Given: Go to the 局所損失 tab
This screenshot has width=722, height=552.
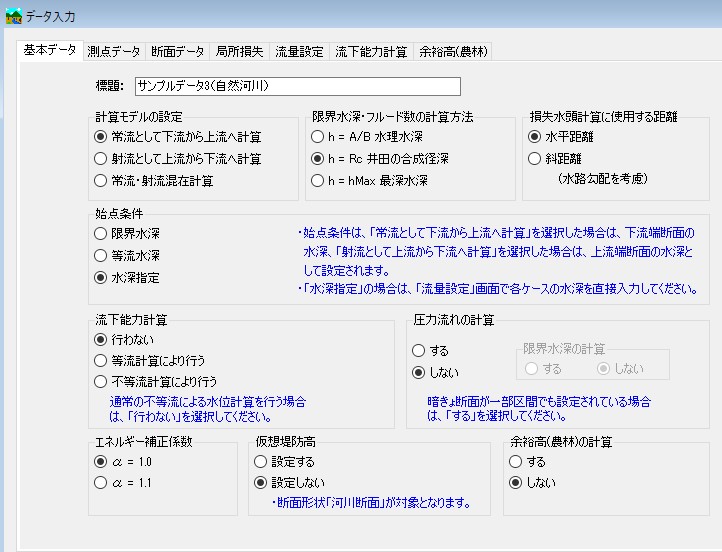Looking at the screenshot, I should 239,52.
